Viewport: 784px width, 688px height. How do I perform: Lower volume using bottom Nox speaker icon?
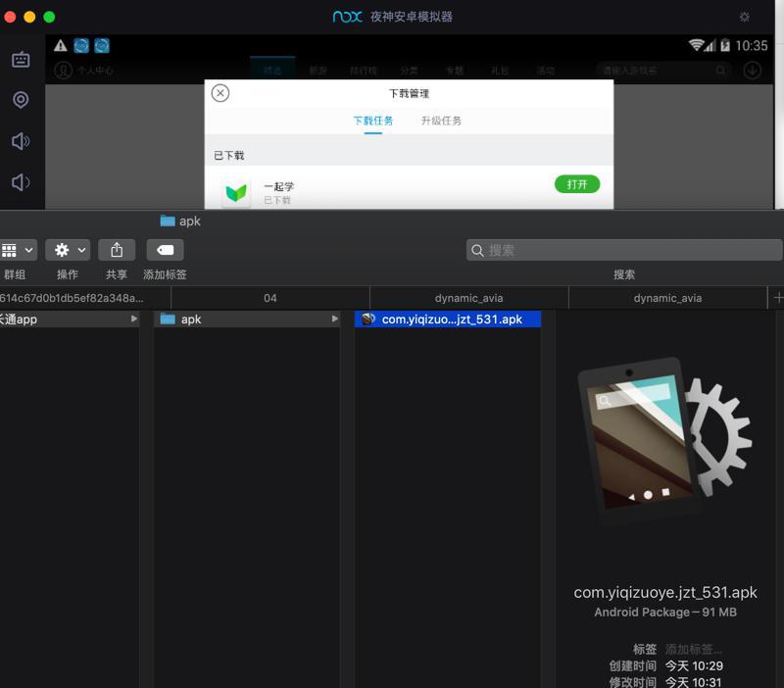pyautogui.click(x=21, y=182)
